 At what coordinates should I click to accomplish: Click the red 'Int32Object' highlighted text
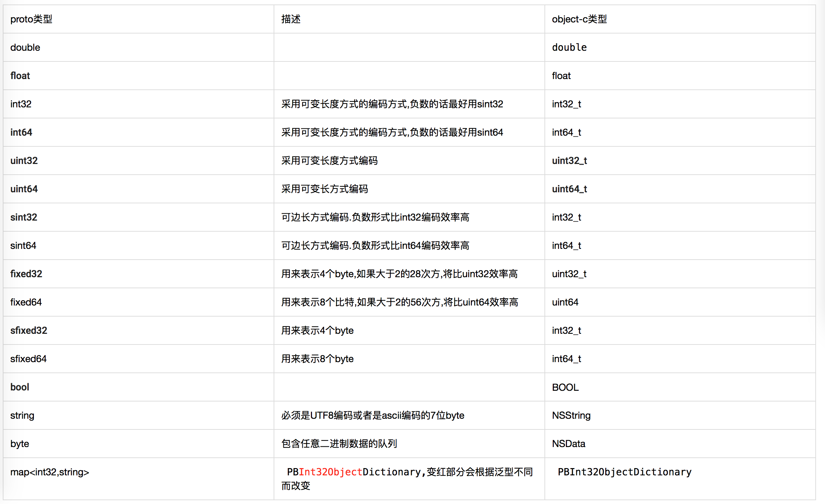(331, 472)
